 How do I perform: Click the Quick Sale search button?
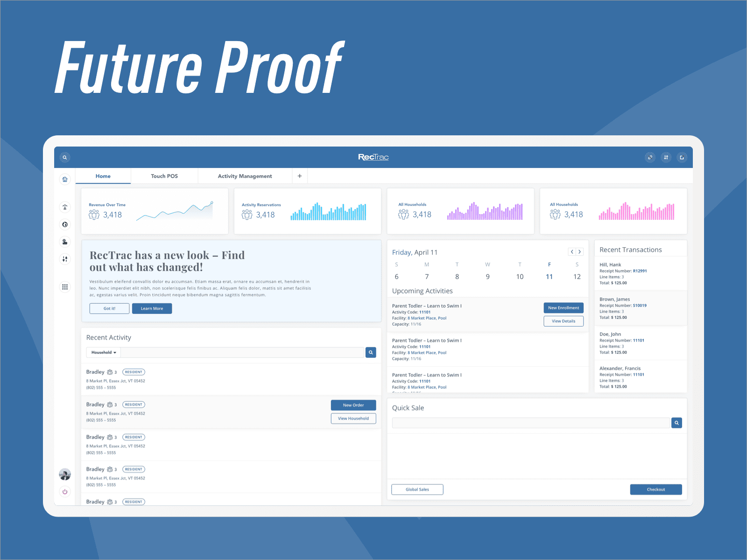[x=677, y=423]
